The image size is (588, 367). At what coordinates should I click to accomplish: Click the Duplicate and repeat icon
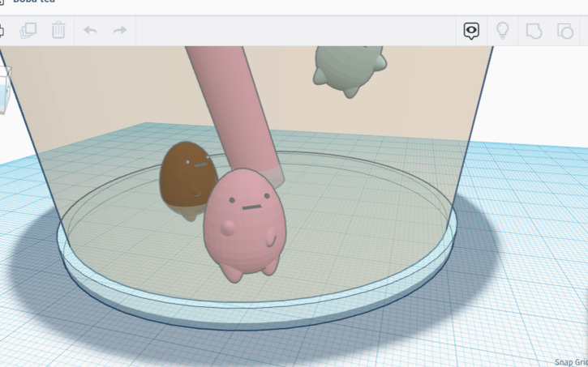pyautogui.click(x=28, y=30)
